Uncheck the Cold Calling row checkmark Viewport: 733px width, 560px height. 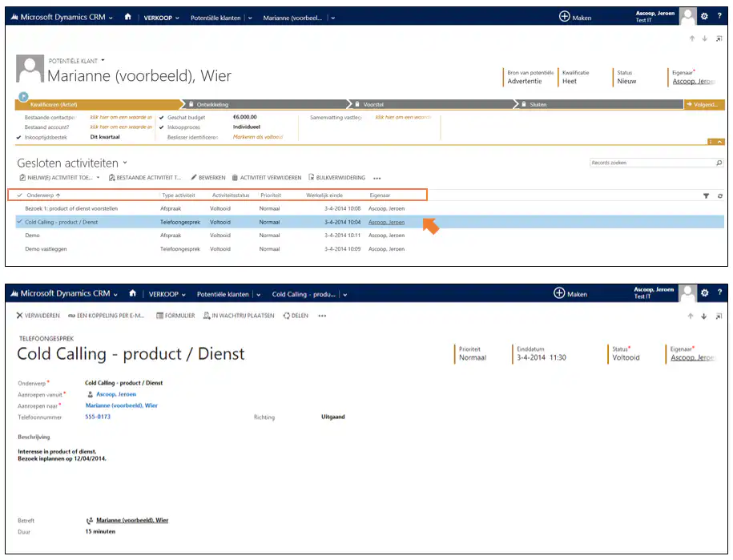[x=19, y=222]
